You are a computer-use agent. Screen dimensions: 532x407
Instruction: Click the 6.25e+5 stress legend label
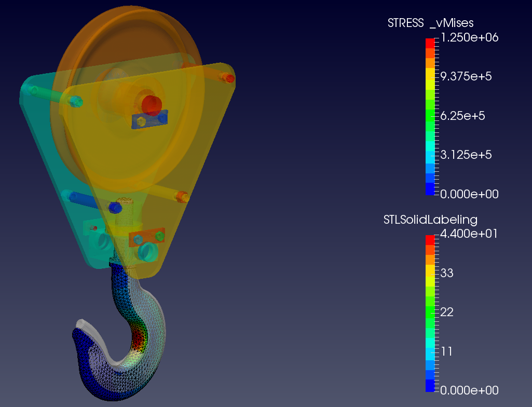pos(462,116)
